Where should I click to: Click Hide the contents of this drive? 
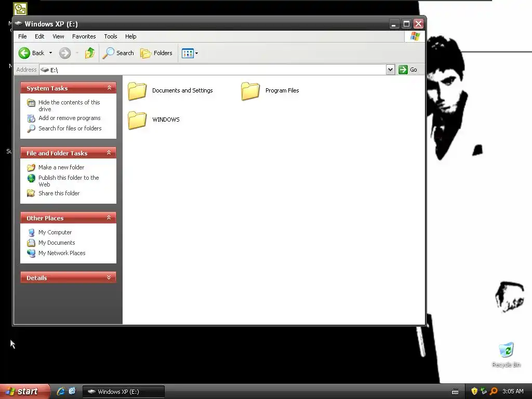(69, 105)
